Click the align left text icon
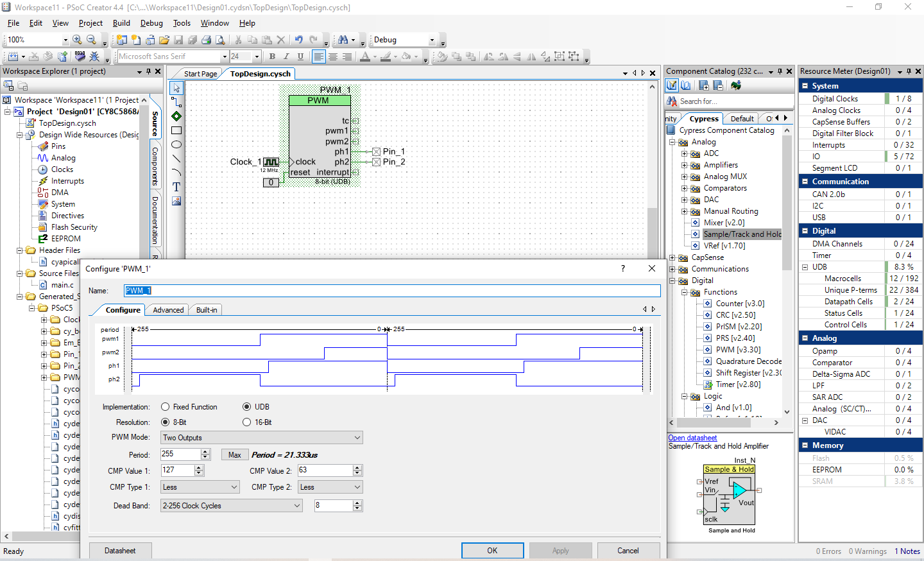 (318, 56)
